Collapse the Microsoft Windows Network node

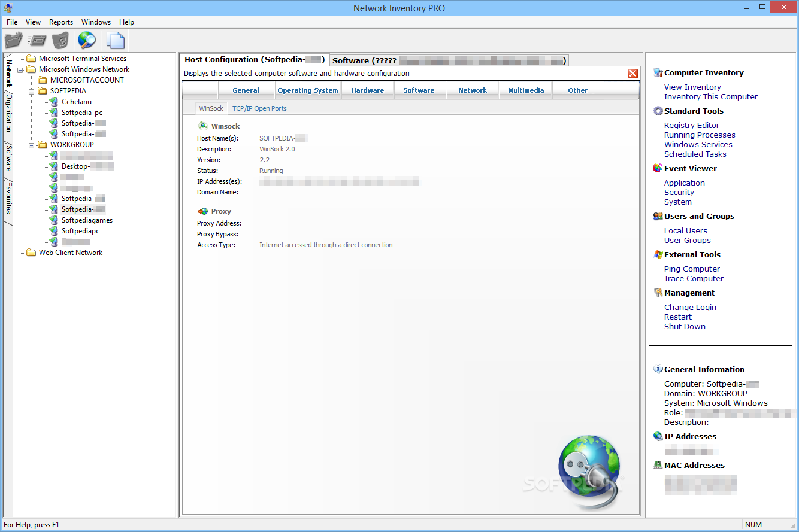[20, 69]
